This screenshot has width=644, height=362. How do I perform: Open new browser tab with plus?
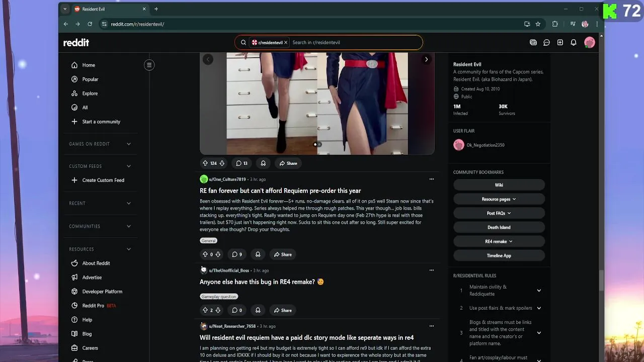point(156,9)
